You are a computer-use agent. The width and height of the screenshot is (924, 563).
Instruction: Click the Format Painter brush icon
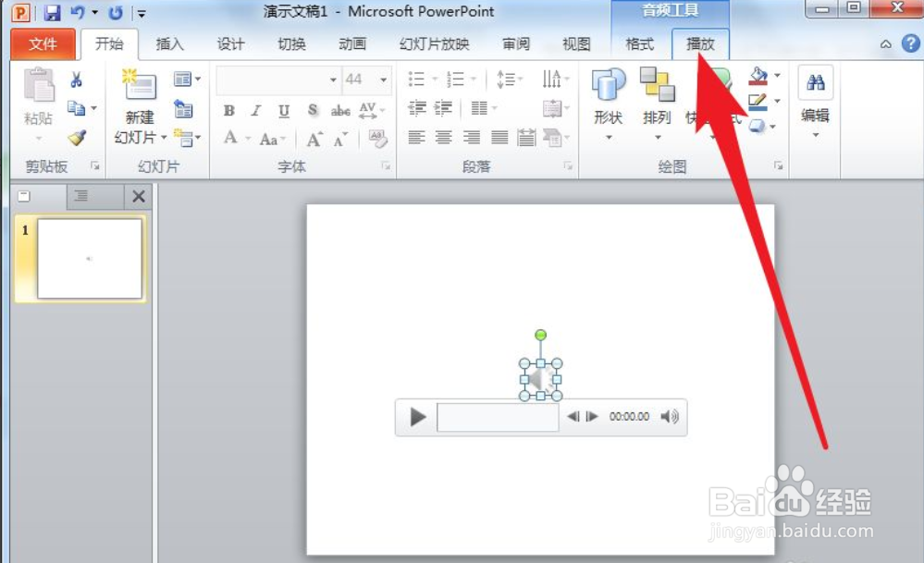point(78,139)
